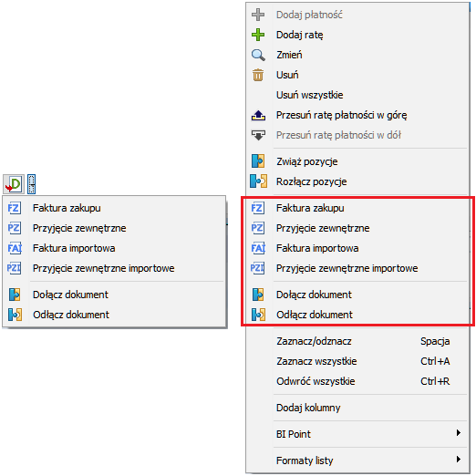Click the upward arrow icon for Przesuń ratę w górę
The width and height of the screenshot is (476, 476).
258,116
